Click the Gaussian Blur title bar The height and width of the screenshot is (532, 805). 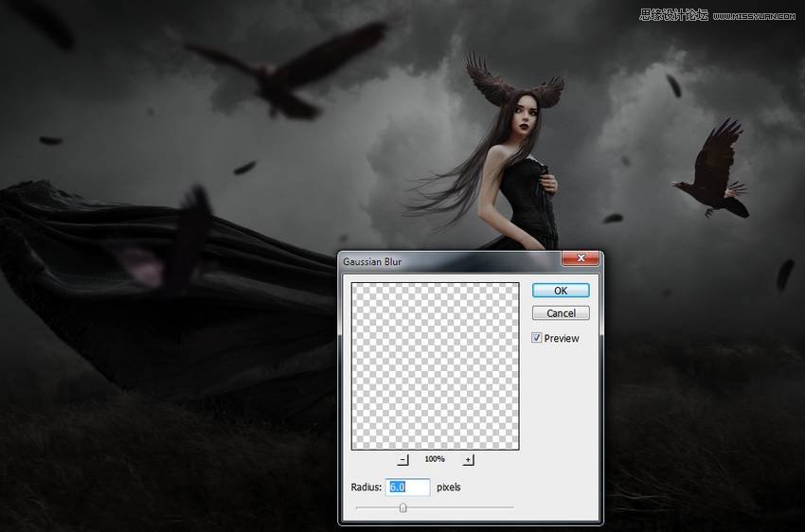(x=445, y=260)
